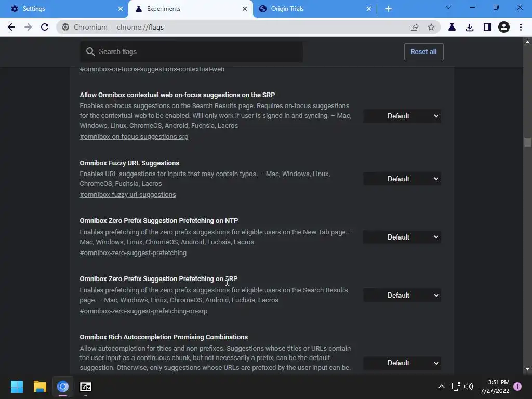532x399 pixels.
Task: Open a new tab with plus
Action: point(389,9)
